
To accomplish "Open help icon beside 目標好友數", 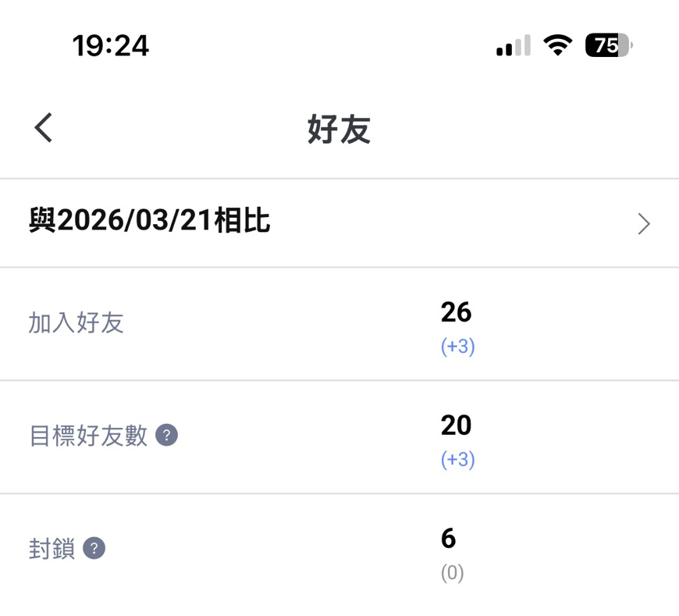I will point(166,435).
